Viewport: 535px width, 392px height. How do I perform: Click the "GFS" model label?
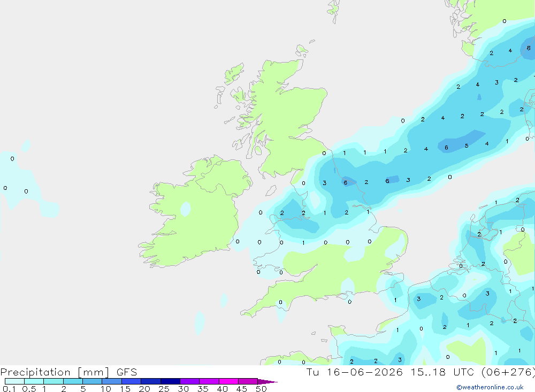point(127,372)
